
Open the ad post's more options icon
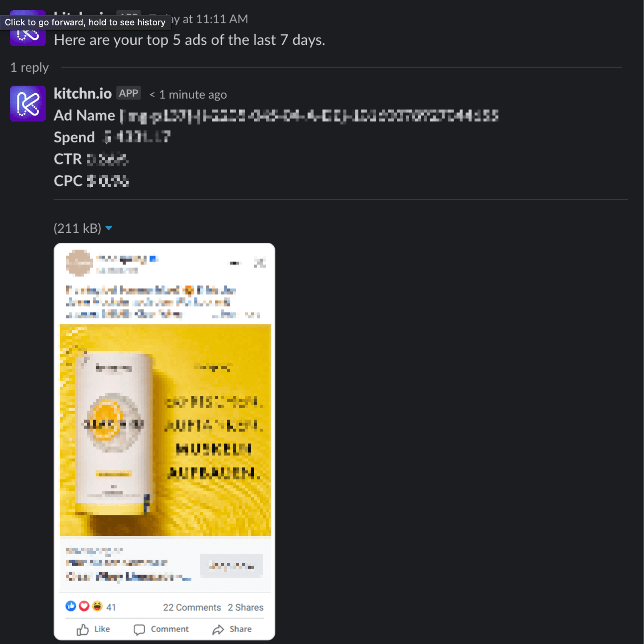coord(236,263)
